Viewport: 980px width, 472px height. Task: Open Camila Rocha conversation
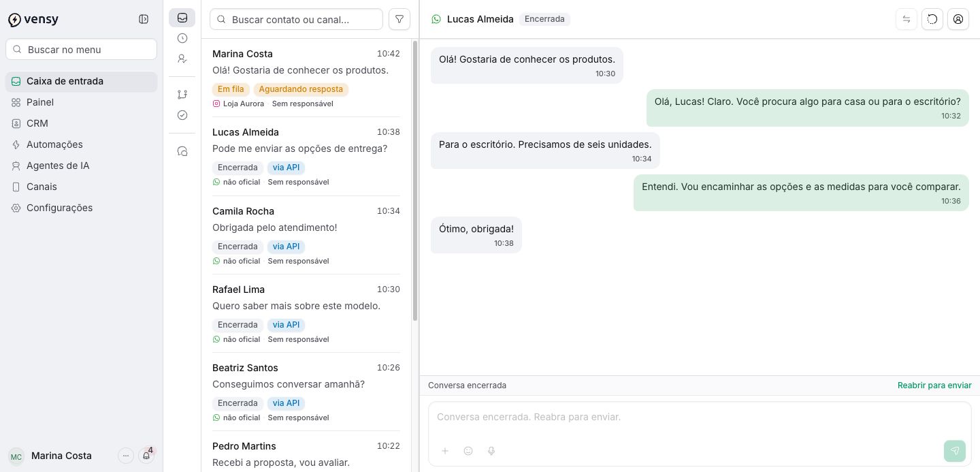pos(306,235)
